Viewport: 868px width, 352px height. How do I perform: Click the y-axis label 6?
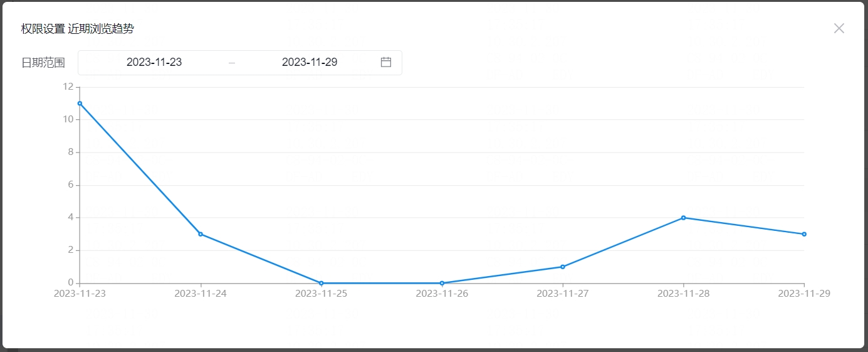(71, 185)
